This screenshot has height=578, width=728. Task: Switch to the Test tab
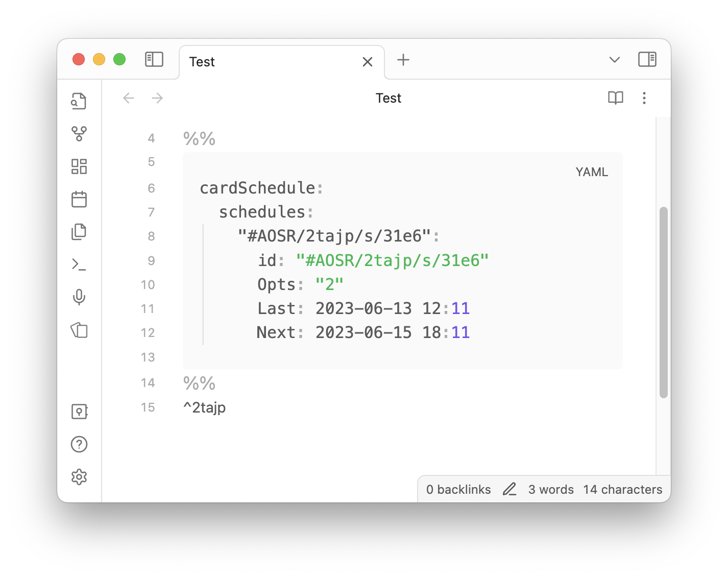pyautogui.click(x=255, y=61)
